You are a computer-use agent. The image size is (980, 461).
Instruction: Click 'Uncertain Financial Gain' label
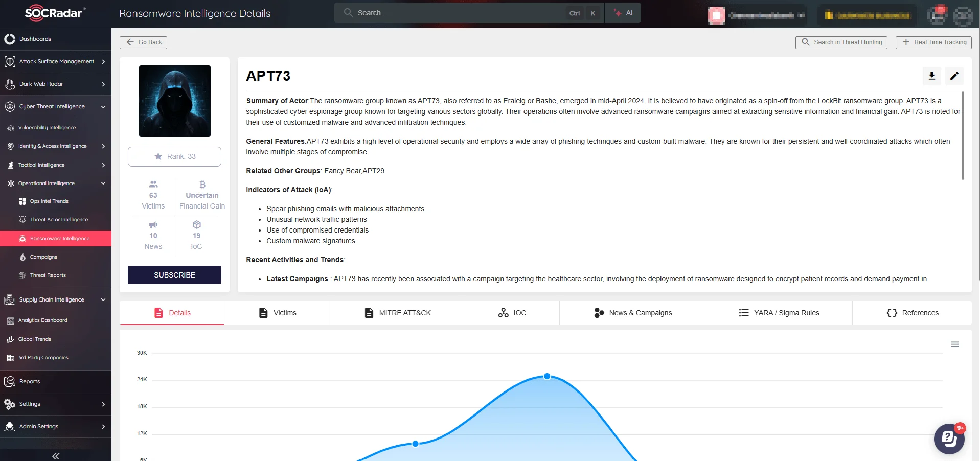pos(202,200)
